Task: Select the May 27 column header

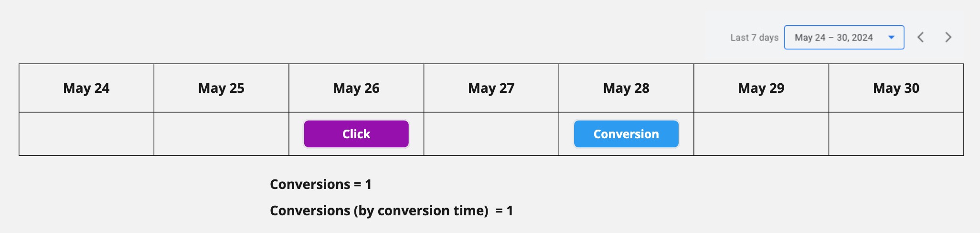Action: point(491,88)
